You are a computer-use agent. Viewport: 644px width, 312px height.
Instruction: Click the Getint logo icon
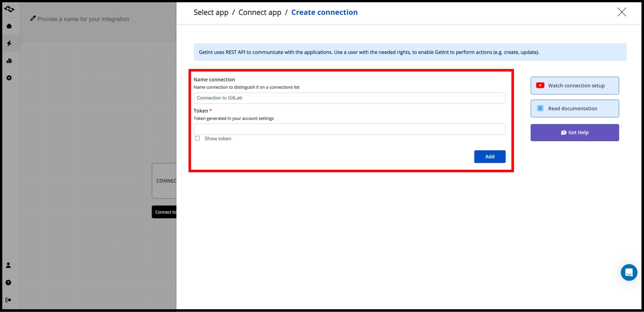tap(9, 9)
